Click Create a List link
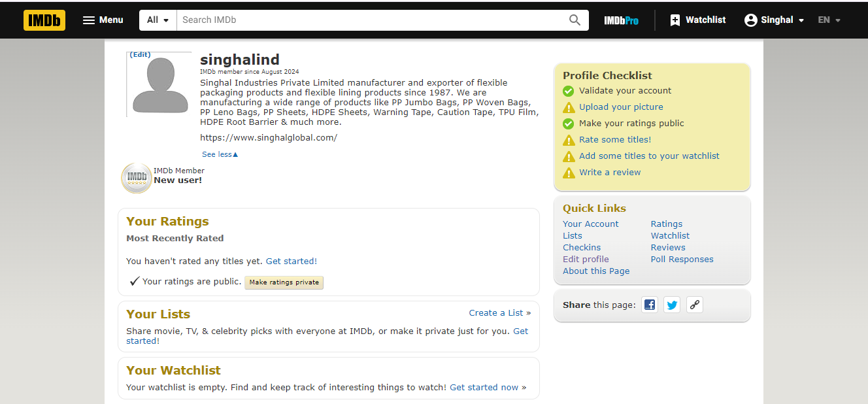The height and width of the screenshot is (404, 868). [496, 312]
